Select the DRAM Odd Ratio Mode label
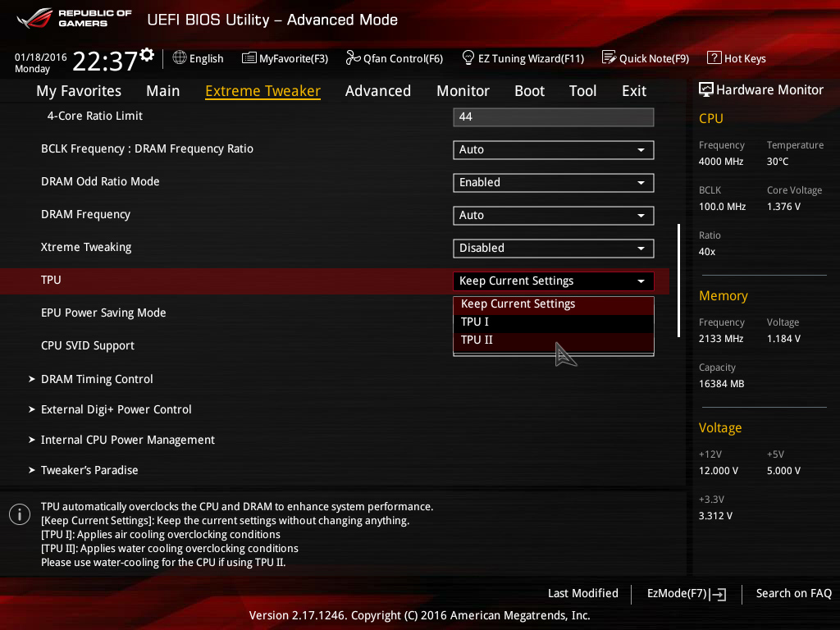This screenshot has width=840, height=630. 100,181
